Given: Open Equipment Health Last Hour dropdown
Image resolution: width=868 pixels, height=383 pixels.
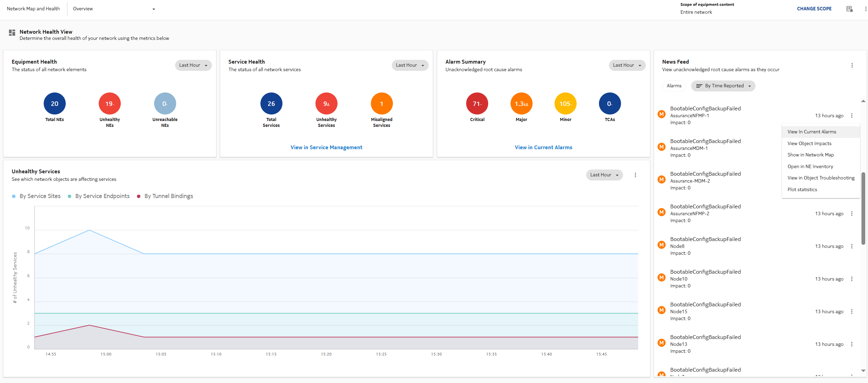Looking at the screenshot, I should (193, 65).
